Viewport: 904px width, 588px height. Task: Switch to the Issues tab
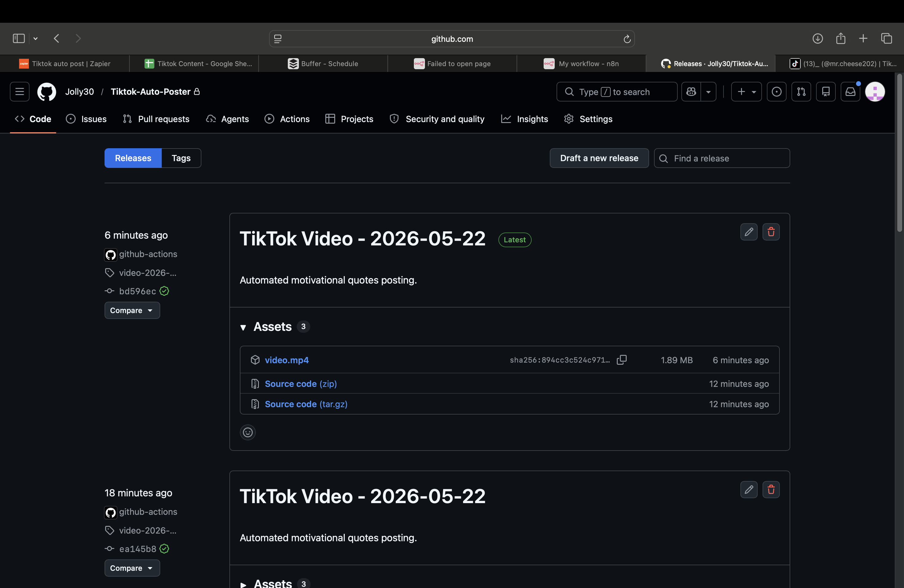coord(86,119)
